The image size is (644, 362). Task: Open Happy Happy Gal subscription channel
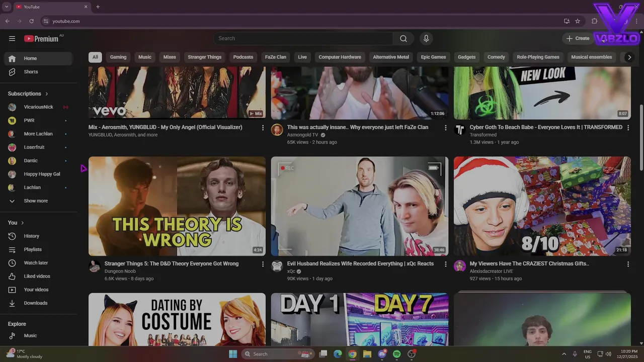(38, 174)
